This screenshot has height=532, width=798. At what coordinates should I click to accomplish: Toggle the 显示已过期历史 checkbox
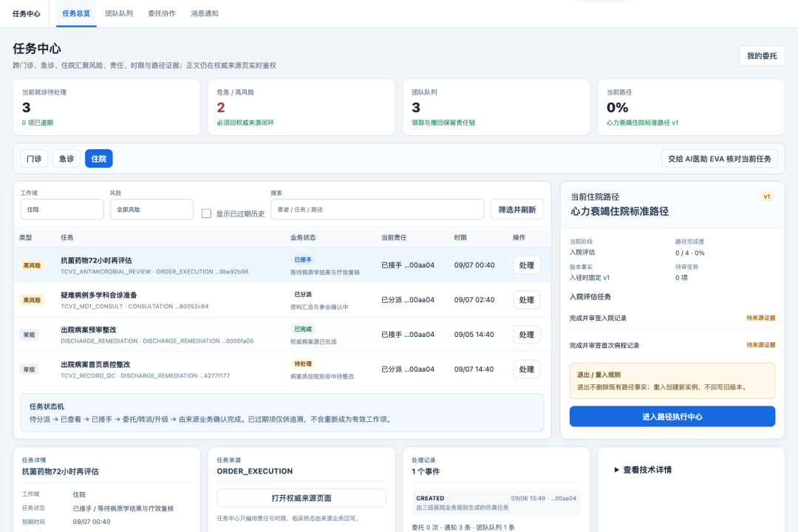(x=206, y=214)
